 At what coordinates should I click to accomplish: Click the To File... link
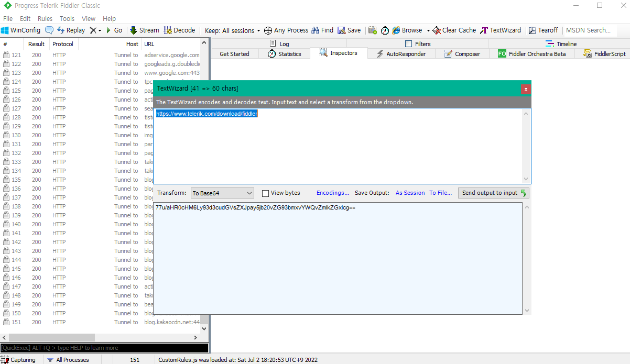(x=441, y=193)
